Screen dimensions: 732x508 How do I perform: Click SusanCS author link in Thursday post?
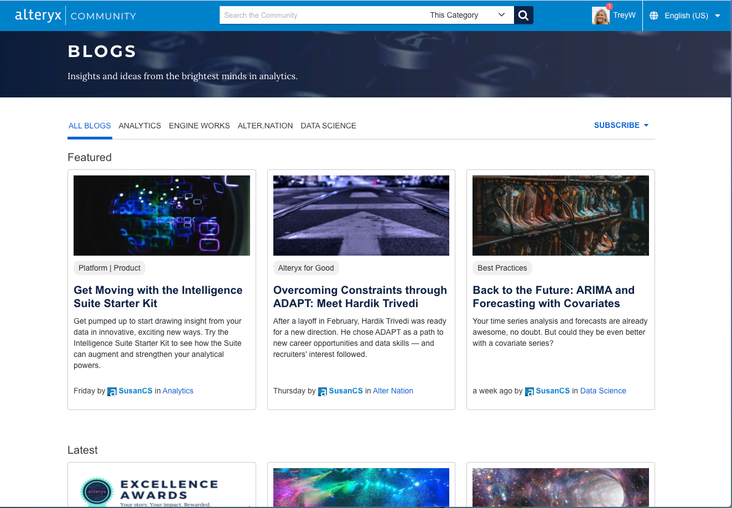point(345,391)
